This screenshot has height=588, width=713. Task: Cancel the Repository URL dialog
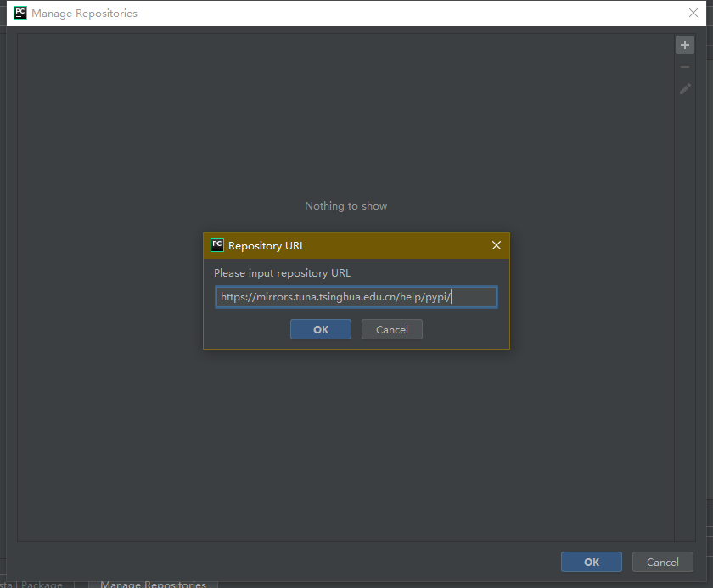391,329
